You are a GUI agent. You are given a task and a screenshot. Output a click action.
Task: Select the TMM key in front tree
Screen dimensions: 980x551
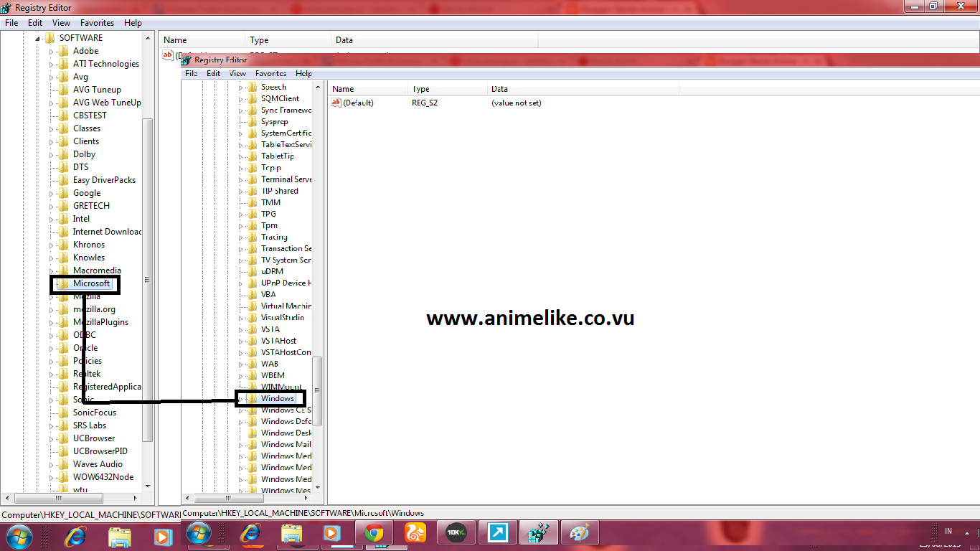(x=270, y=202)
